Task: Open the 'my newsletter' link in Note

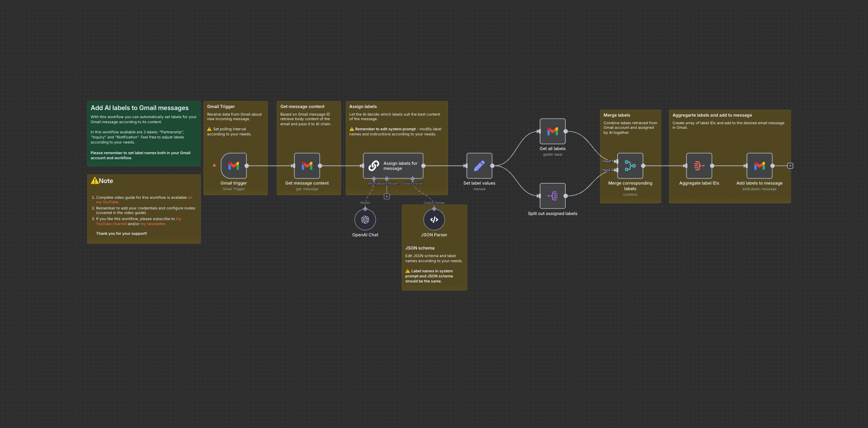Action: [153, 224]
